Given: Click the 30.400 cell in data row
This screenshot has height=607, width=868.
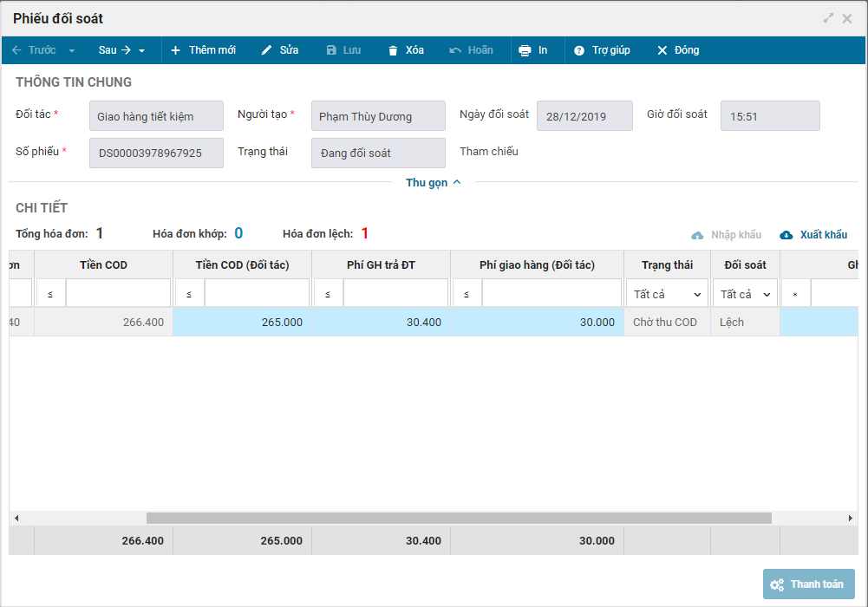Looking at the screenshot, I should 381,322.
